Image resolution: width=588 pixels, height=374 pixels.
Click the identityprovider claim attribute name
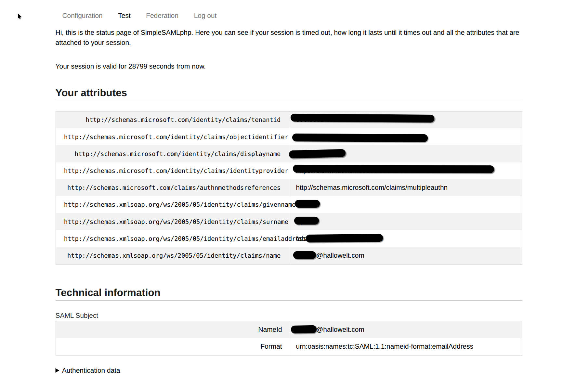click(176, 171)
